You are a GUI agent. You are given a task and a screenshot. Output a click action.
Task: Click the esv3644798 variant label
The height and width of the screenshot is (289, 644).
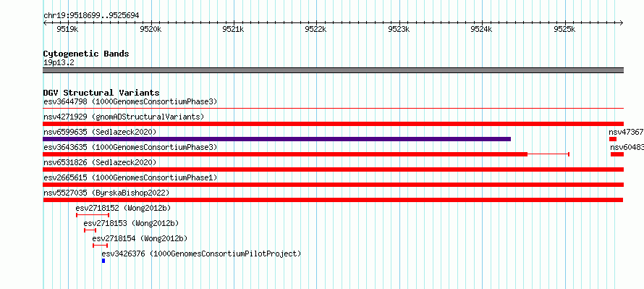tap(130, 101)
